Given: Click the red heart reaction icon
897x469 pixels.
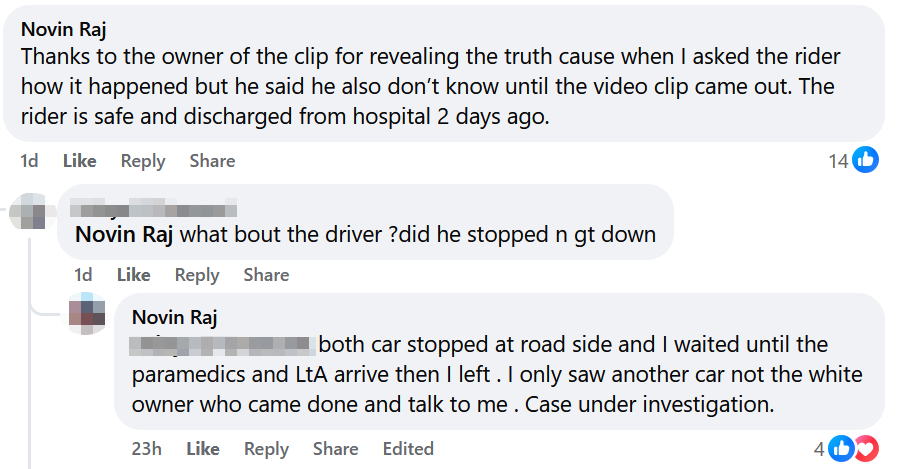Looking at the screenshot, I should click(x=864, y=449).
